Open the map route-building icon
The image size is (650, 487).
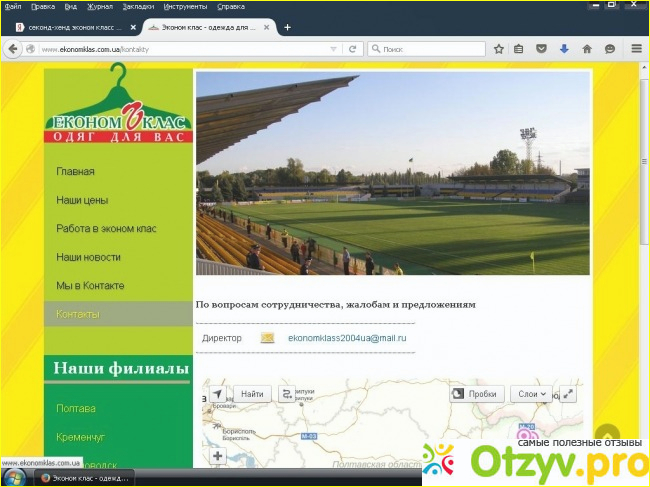[286, 394]
